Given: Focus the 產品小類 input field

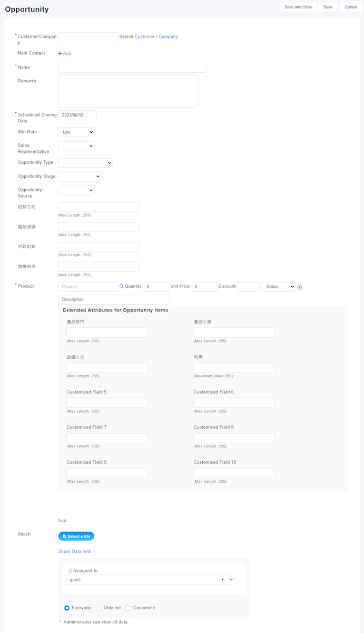Looking at the screenshot, I should 234,333.
